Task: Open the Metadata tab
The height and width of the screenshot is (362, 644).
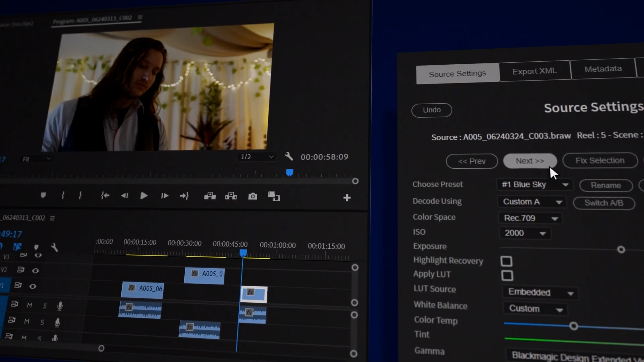Action: tap(603, 68)
